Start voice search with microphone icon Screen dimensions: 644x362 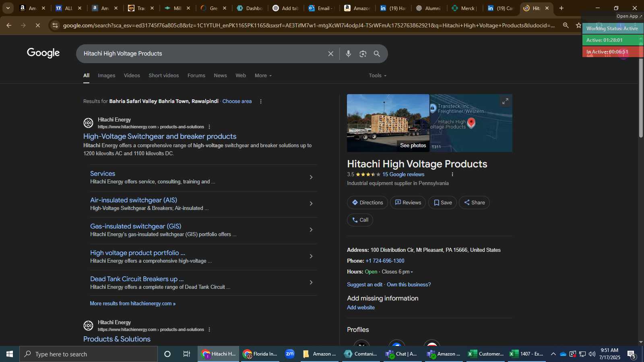tap(349, 54)
